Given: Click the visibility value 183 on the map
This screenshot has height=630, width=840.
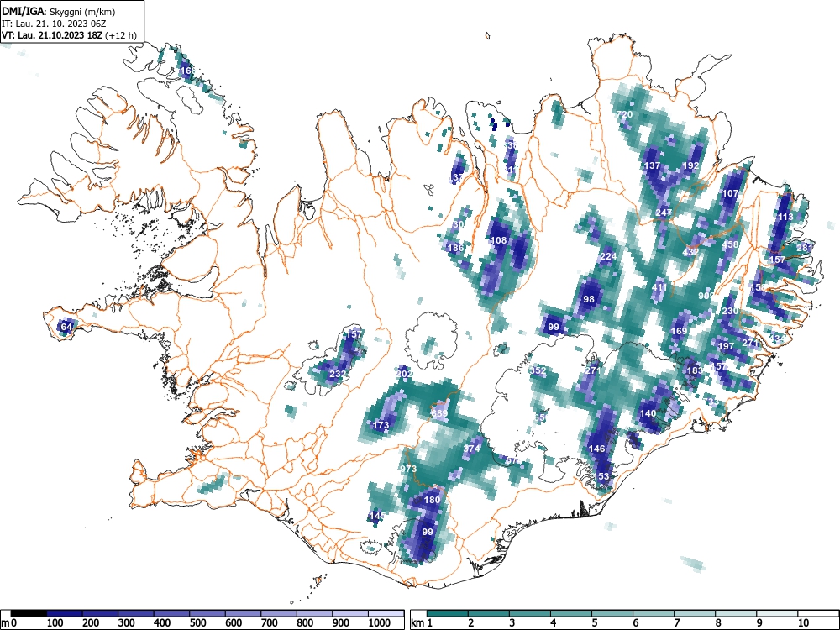Looking at the screenshot, I should click(x=695, y=370).
